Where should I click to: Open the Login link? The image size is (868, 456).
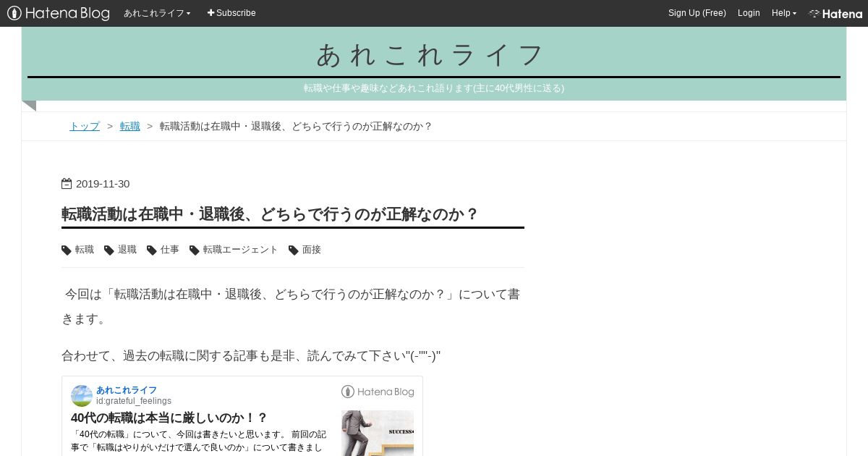[x=749, y=13]
